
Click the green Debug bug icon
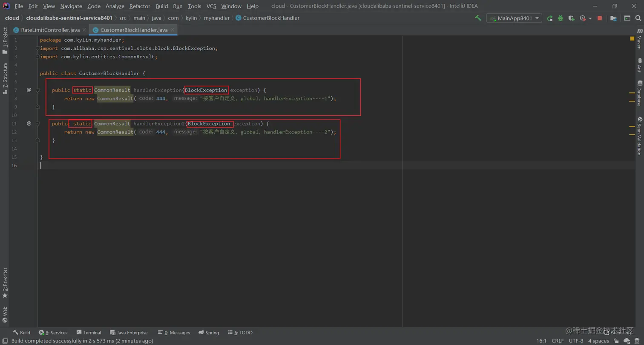point(561,18)
